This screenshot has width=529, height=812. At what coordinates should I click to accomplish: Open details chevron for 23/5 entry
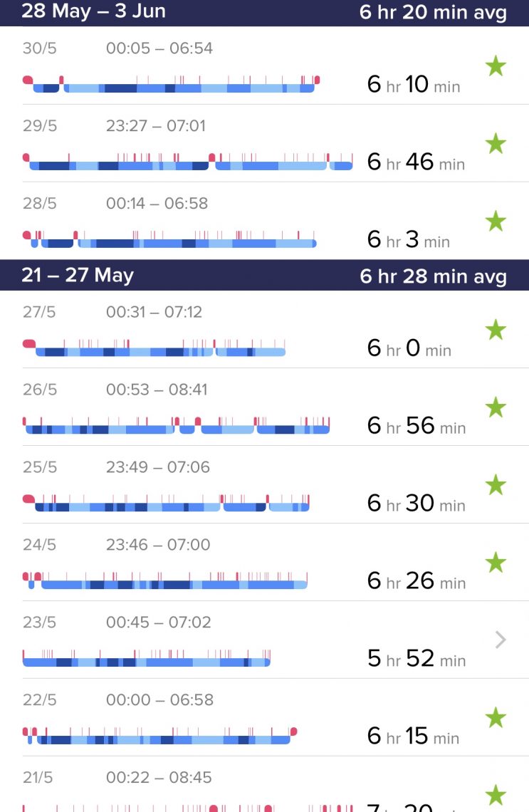[500, 640]
